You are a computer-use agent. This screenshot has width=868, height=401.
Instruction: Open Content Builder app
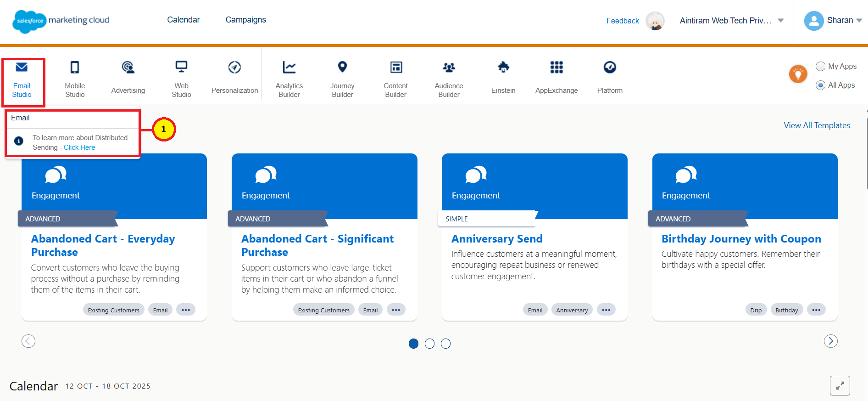click(x=395, y=78)
